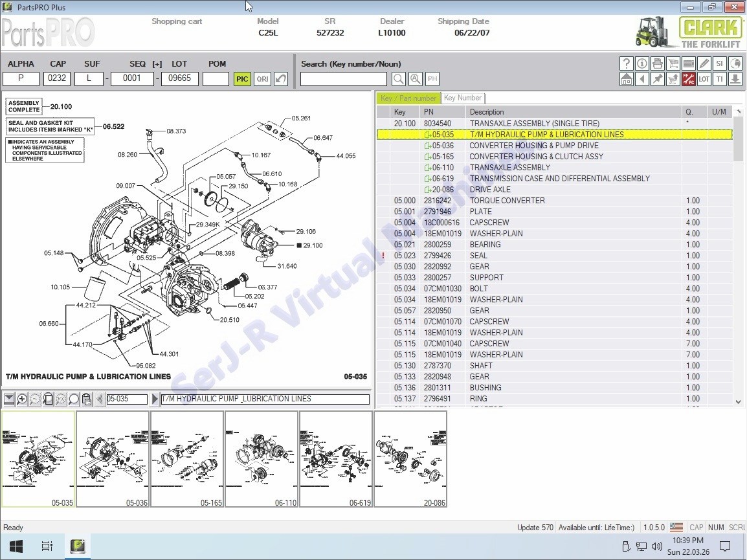
Task: Click the globe language icon
Action: coord(735,63)
